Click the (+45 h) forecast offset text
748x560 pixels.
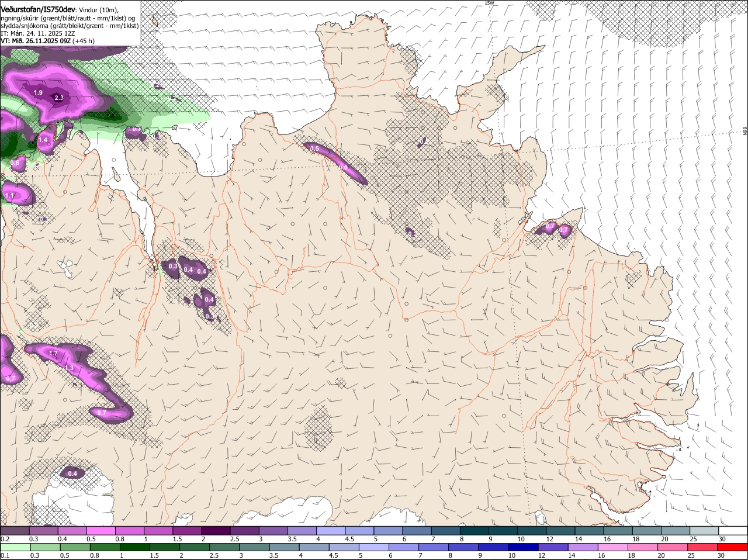[84, 41]
